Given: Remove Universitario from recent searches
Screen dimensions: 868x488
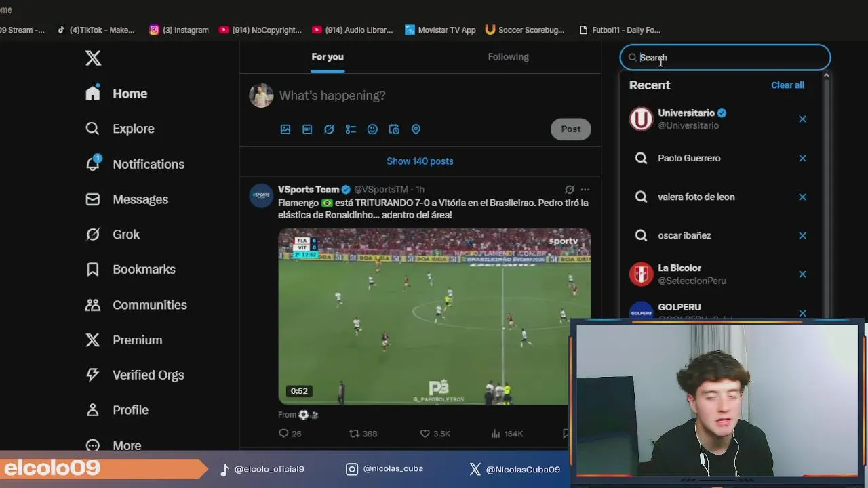Looking at the screenshot, I should (802, 119).
